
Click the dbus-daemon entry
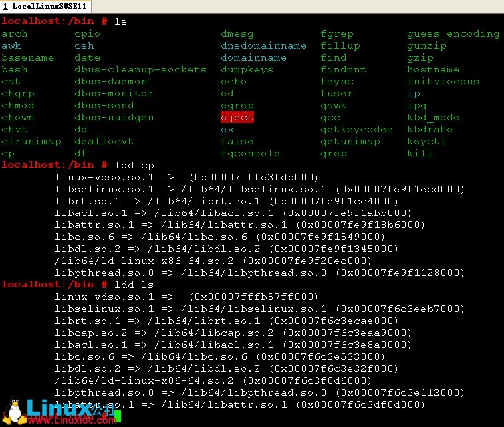tap(111, 81)
